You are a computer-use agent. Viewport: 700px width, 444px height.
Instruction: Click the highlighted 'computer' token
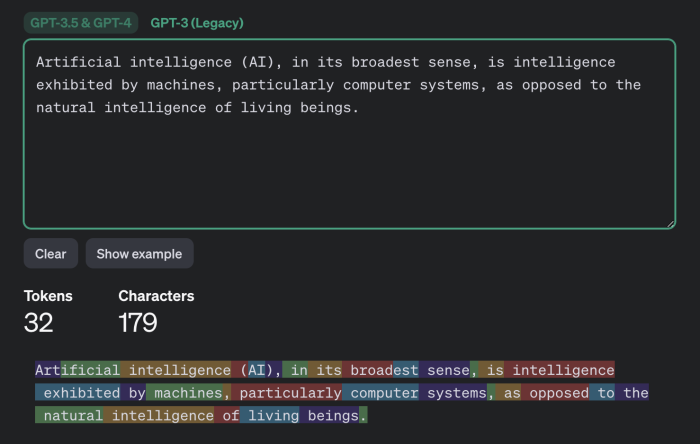pos(384,393)
